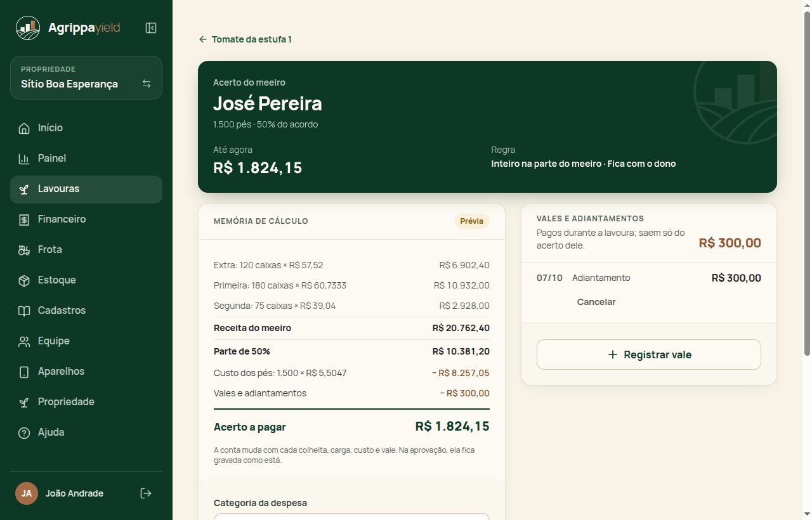Click the Ajuda question mark icon
The image size is (812, 520).
[24, 432]
